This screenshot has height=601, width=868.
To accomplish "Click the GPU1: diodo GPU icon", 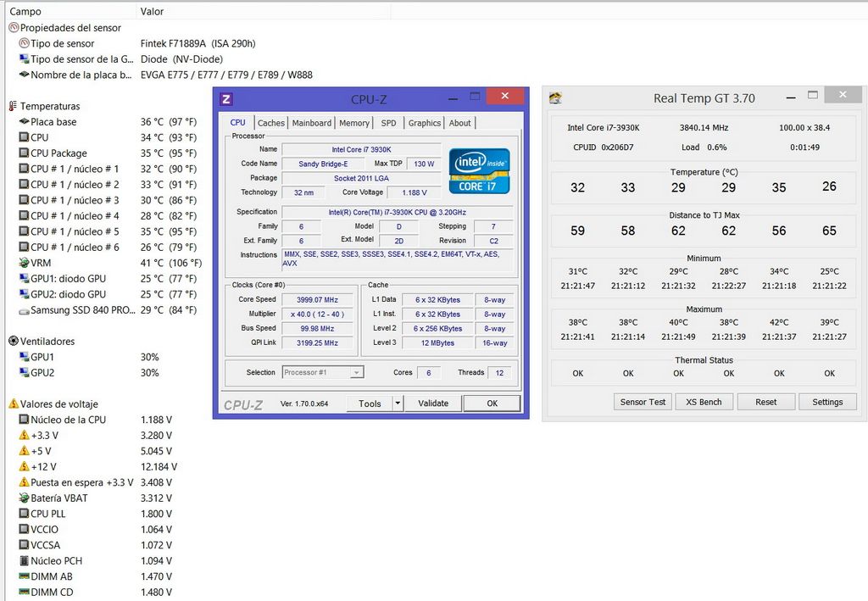I will pos(25,278).
